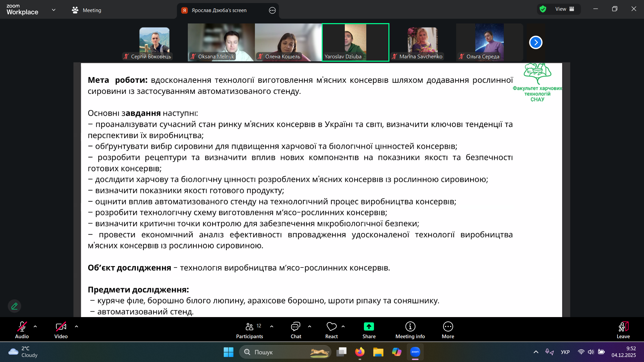Click the annotation pencil icon
The height and width of the screenshot is (362, 644).
(x=14, y=306)
